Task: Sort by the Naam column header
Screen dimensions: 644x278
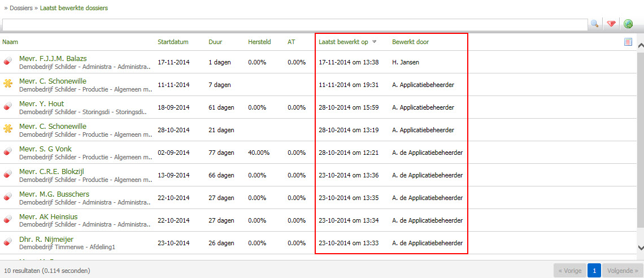Action: point(10,42)
